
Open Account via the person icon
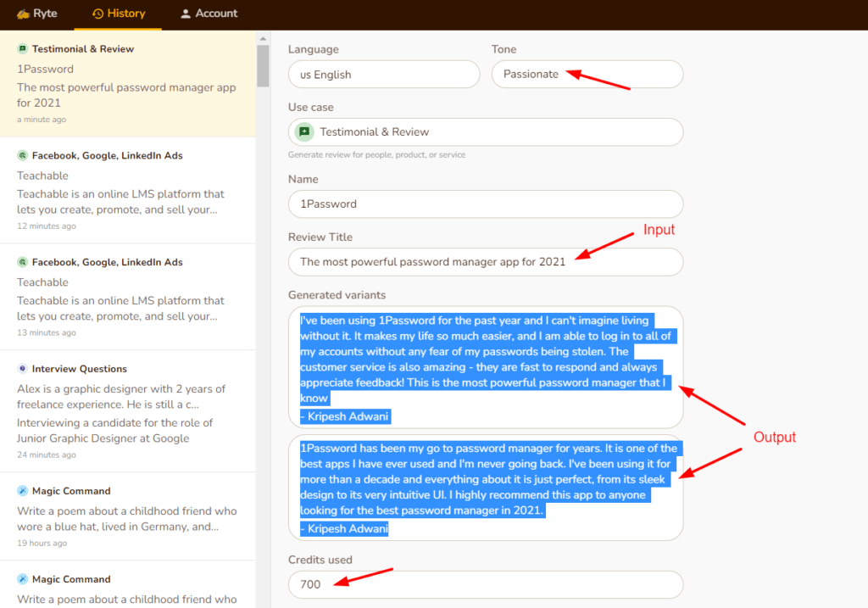tap(185, 13)
